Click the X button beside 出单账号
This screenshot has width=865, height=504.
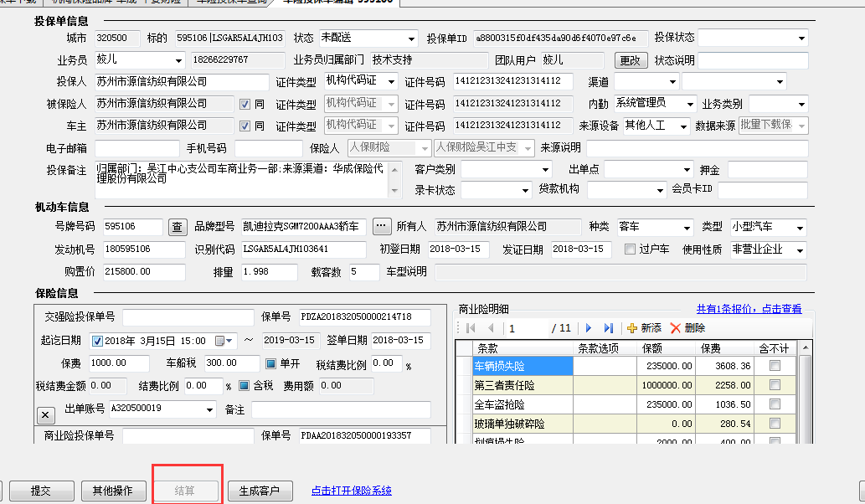pos(46,414)
